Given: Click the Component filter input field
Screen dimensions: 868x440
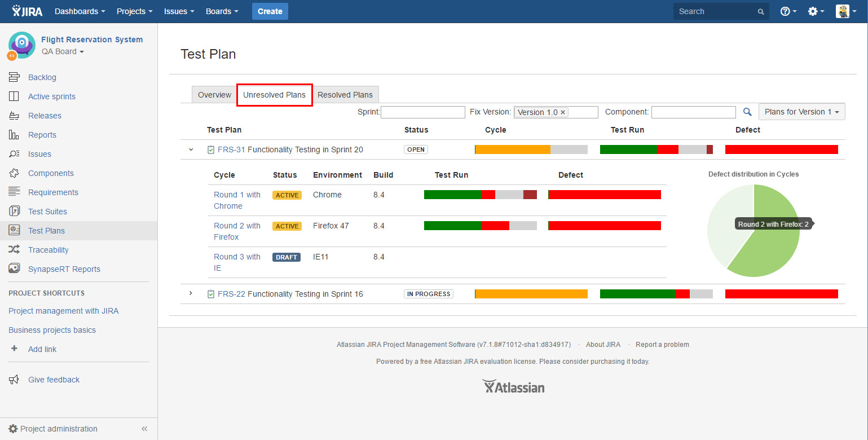Looking at the screenshot, I should tap(694, 112).
